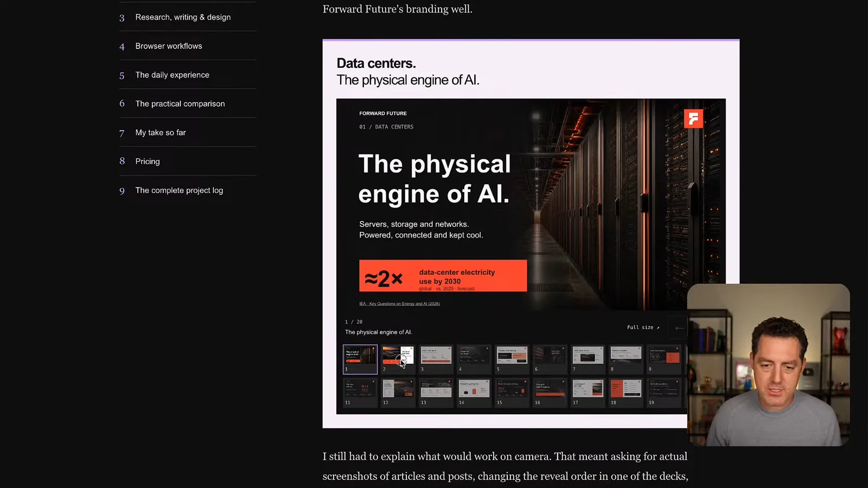Click the 'Data centers.' card heading

tap(376, 63)
